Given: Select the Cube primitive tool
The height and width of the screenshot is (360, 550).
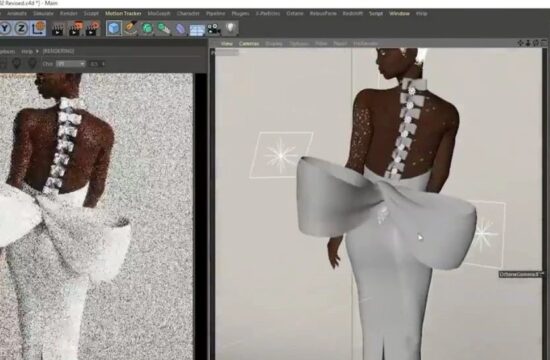Looking at the screenshot, I should pos(114,28).
